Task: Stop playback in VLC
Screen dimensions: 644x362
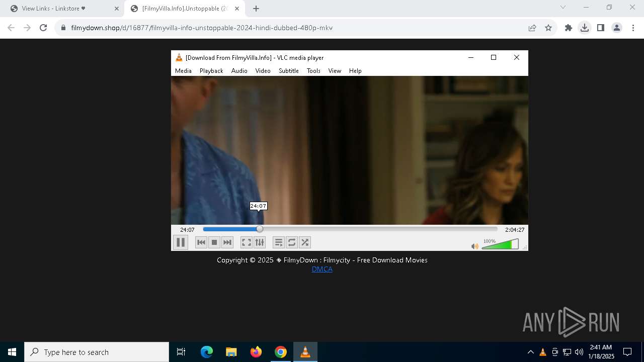Action: pos(214,242)
